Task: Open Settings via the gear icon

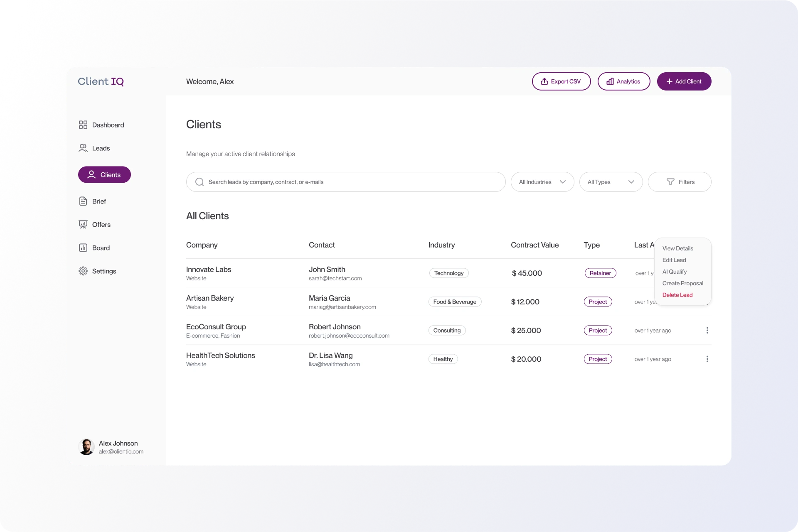Action: pos(83,271)
